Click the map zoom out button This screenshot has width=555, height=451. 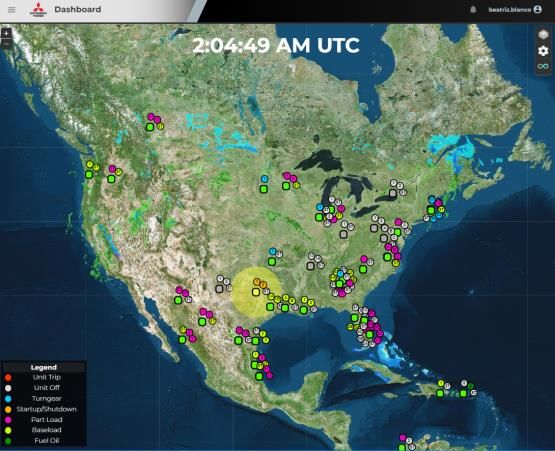point(6,44)
